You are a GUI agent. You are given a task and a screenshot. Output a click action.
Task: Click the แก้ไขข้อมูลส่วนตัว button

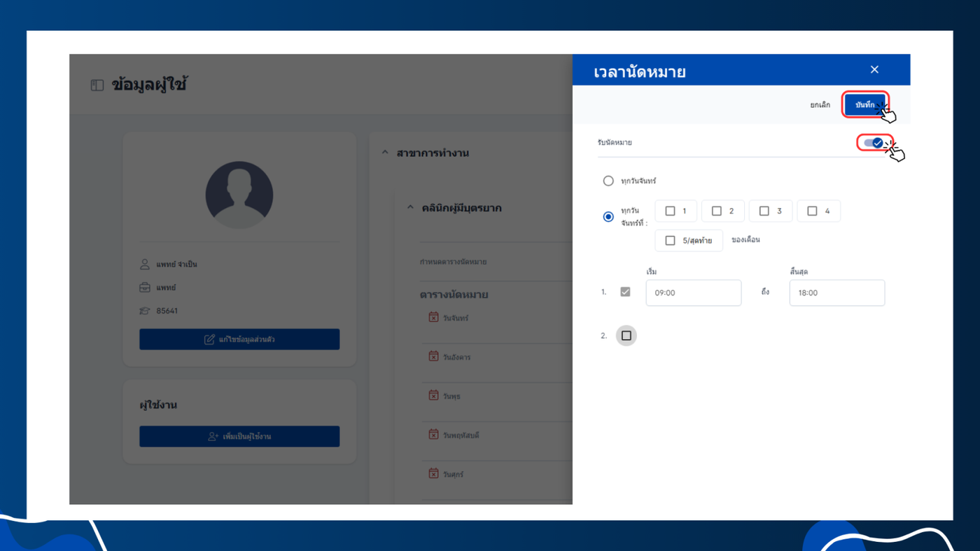click(239, 340)
